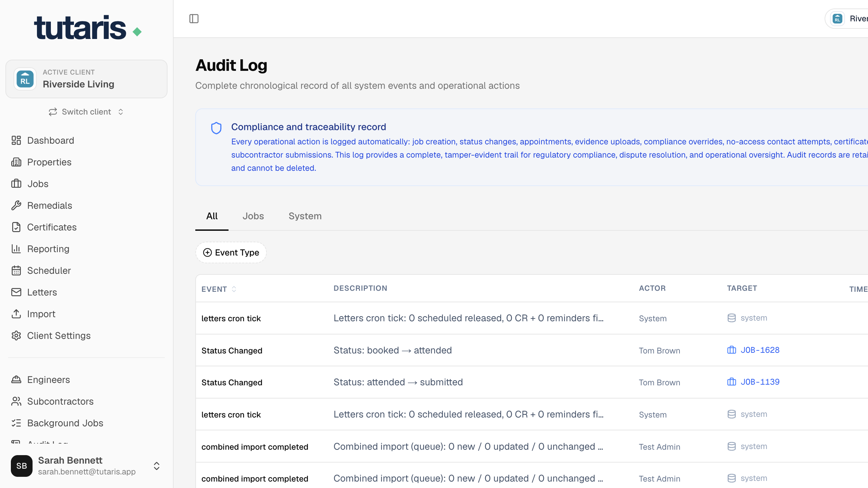
Task: Click the Scheduler calendar icon
Action: pyautogui.click(x=16, y=270)
